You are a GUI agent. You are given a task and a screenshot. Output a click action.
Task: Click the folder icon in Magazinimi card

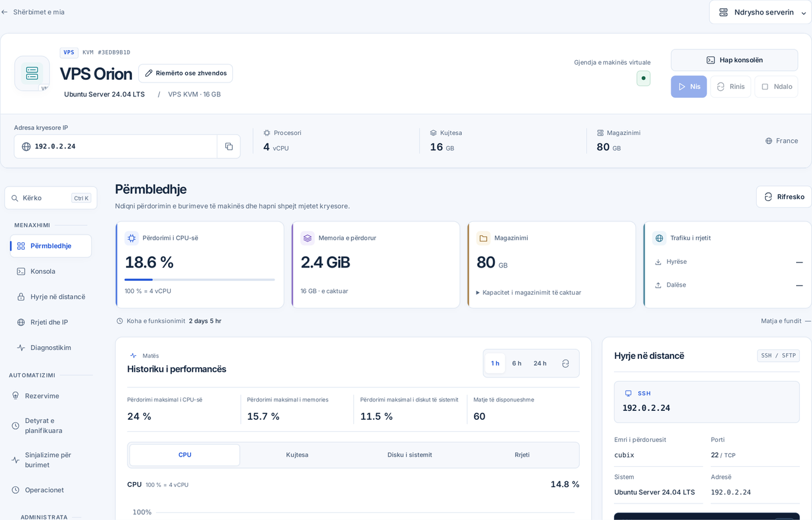pos(483,238)
